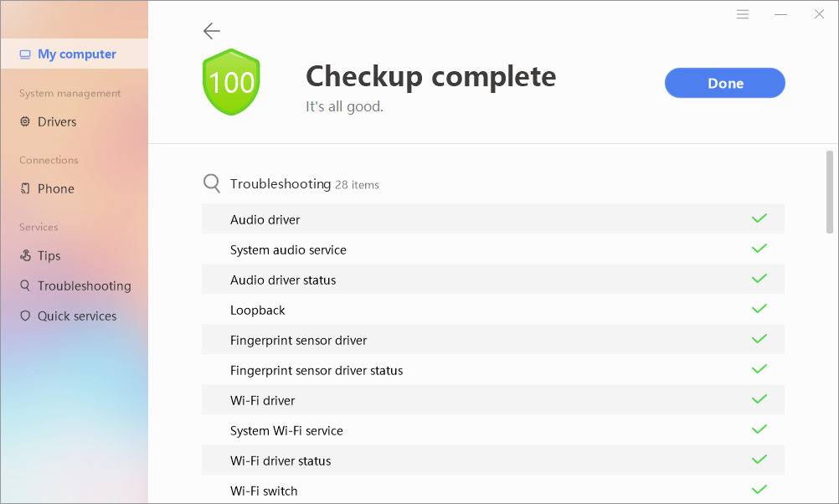Click the green 100 score shield
Viewport: 839px width, 504px height.
[x=231, y=82]
